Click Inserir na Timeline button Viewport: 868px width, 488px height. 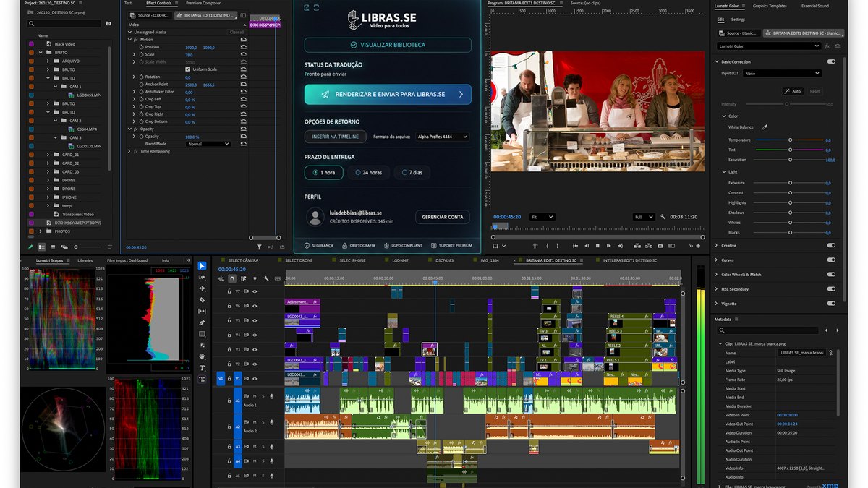(x=335, y=136)
